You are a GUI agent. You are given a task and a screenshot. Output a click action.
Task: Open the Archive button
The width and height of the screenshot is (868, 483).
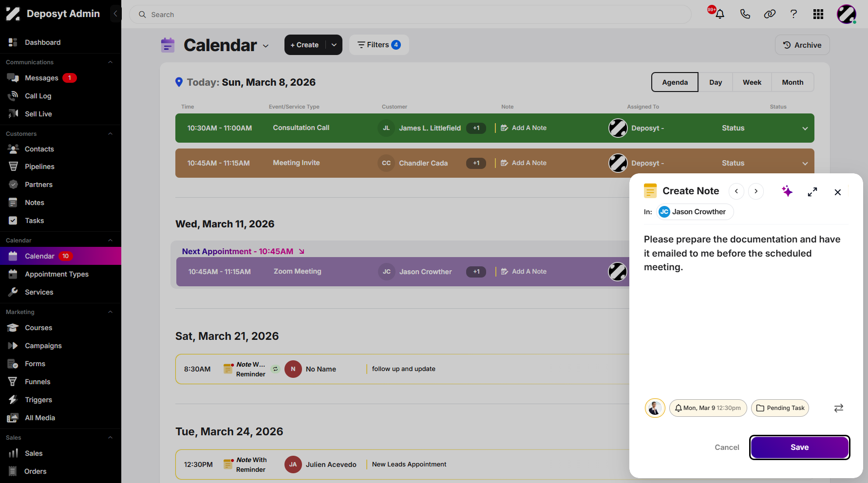(x=802, y=45)
